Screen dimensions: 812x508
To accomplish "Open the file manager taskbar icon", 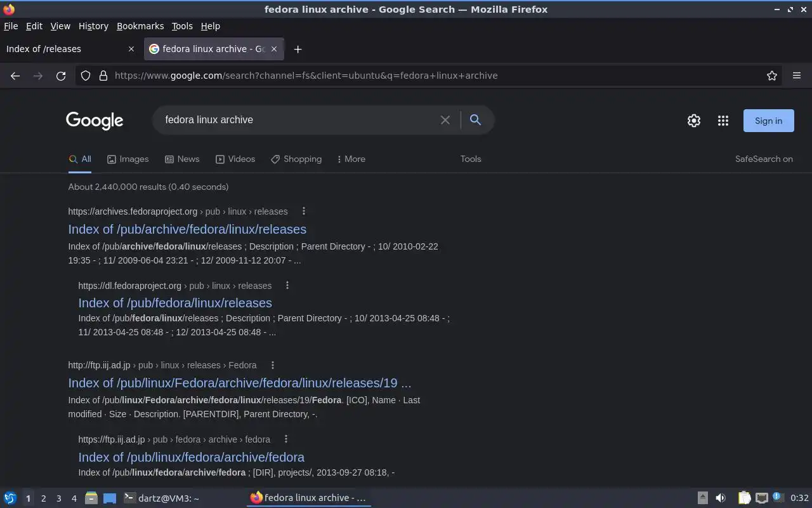I will [91, 498].
